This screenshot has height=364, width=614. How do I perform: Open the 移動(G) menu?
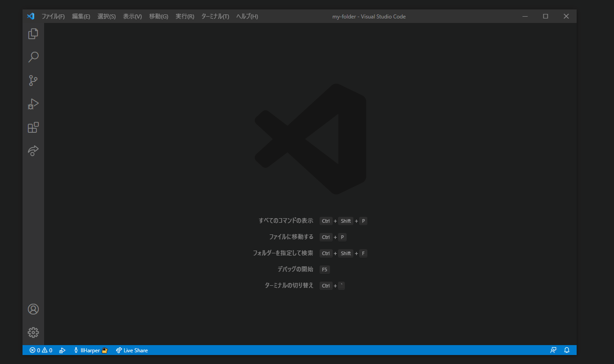(158, 16)
